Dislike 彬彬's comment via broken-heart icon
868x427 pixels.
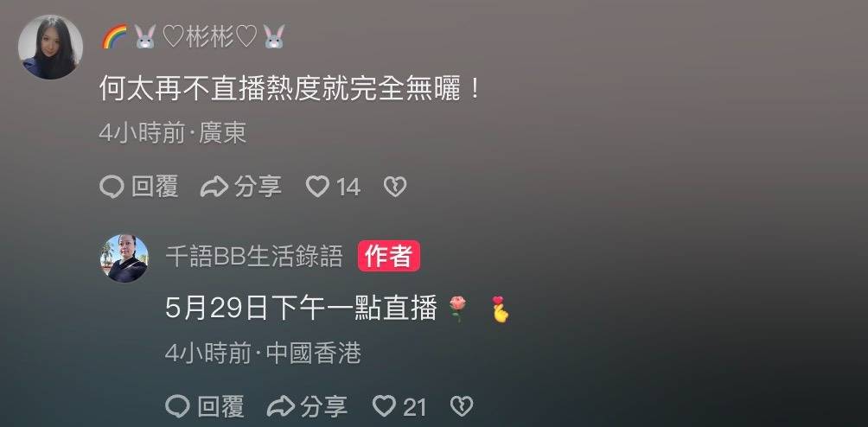[395, 187]
